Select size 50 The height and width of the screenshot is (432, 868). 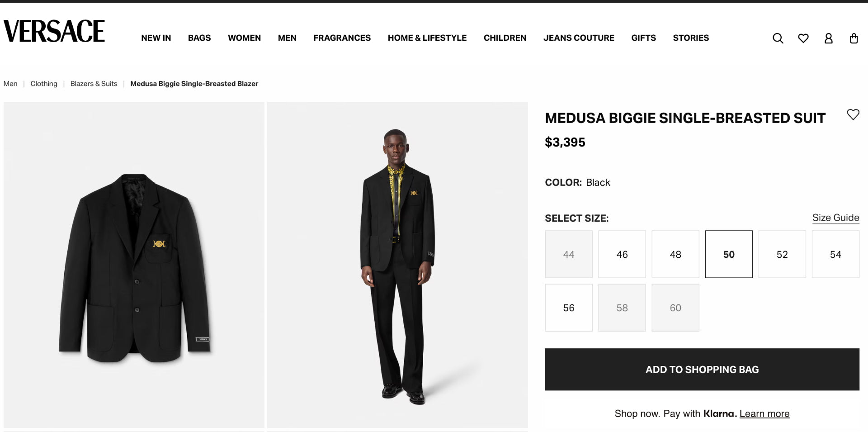pos(728,254)
